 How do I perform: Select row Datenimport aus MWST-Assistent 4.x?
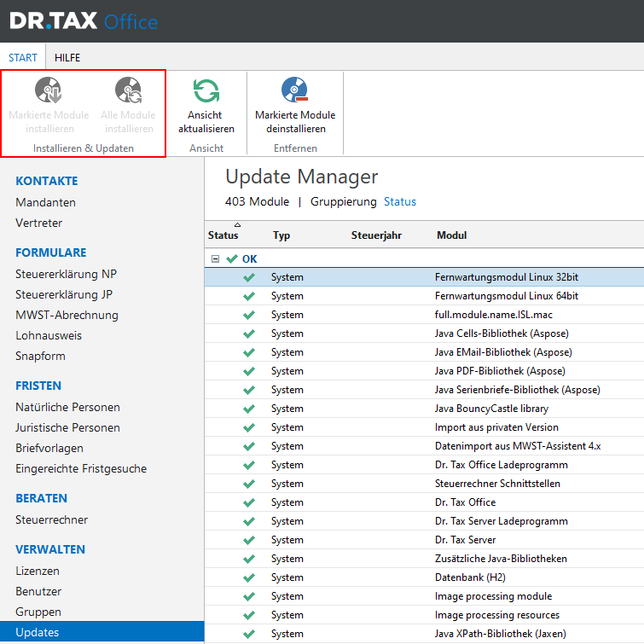point(424,446)
